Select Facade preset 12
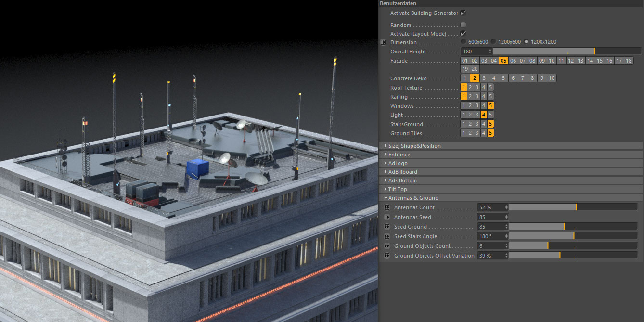This screenshot has width=644, height=322. pyautogui.click(x=570, y=60)
